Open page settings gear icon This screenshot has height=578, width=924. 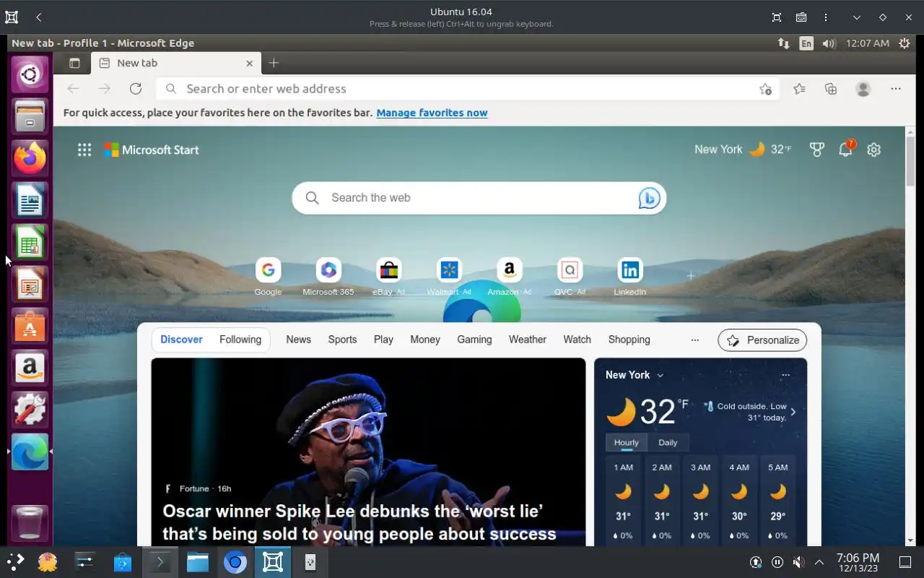tap(874, 150)
